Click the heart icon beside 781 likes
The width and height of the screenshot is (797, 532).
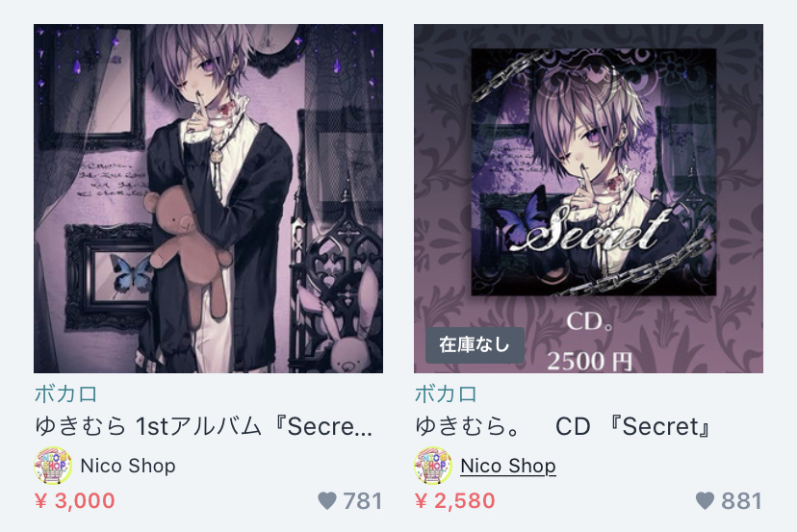327,501
